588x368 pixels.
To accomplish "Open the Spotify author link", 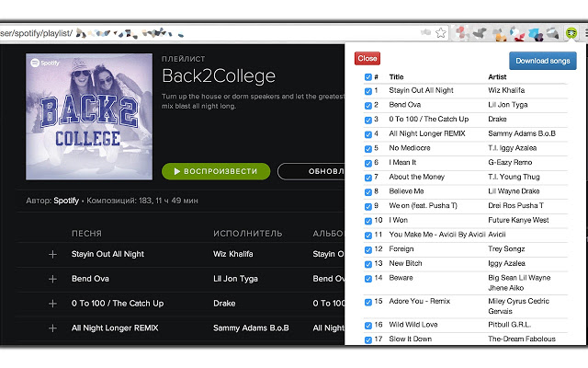I will (66, 201).
